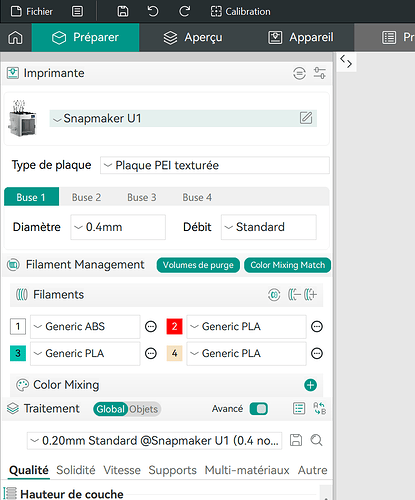Image resolution: width=415 pixels, height=500 pixels.
Task: Open the Vitesse settings tab
Action: 122,470
